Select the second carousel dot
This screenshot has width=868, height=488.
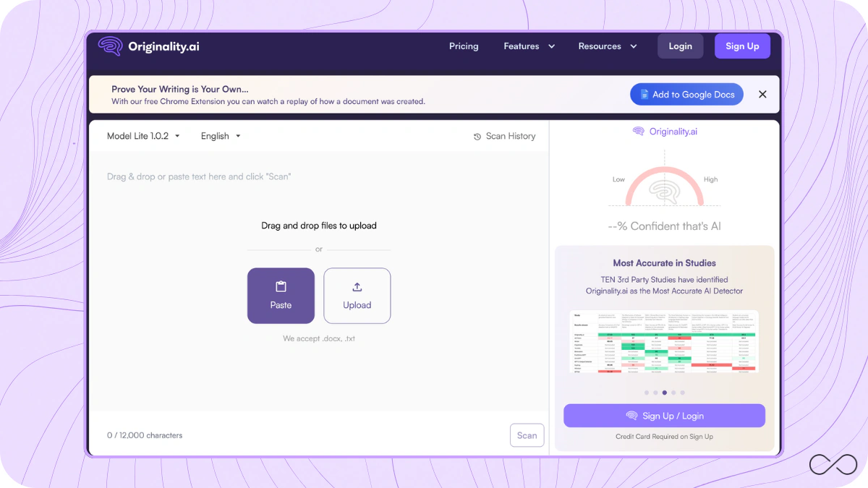point(655,393)
